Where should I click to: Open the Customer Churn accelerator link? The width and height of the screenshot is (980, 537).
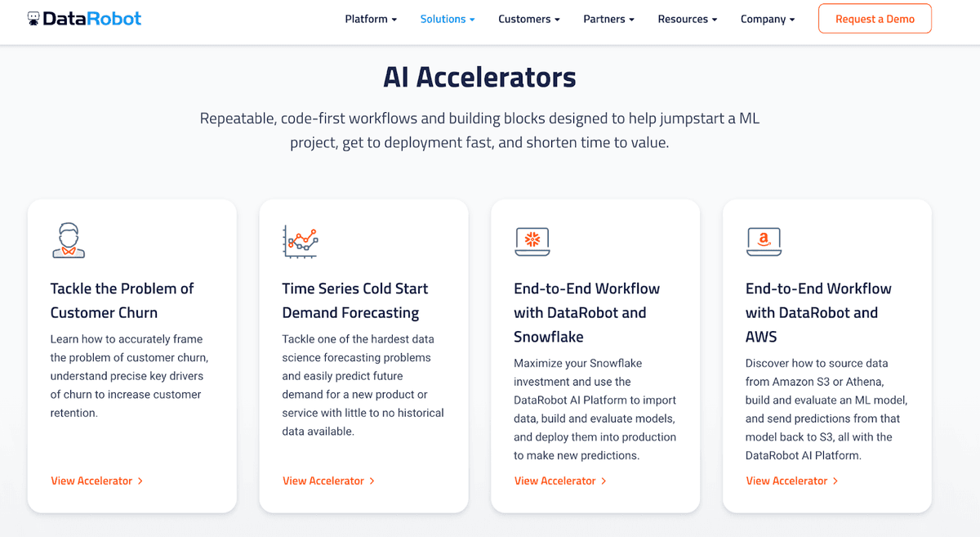coord(91,481)
